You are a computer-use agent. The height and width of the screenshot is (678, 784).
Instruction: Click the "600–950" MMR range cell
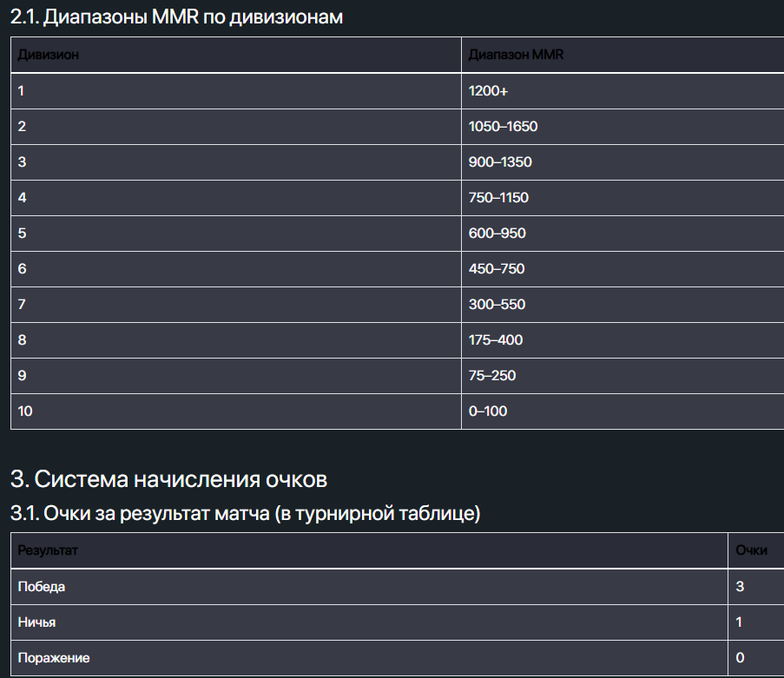(x=497, y=234)
